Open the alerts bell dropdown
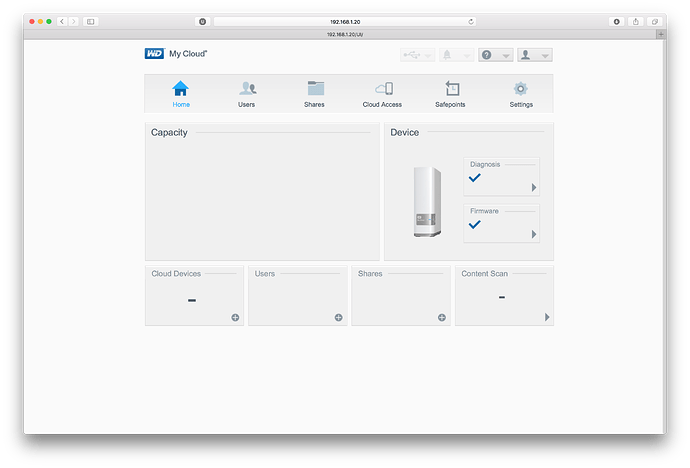The image size is (690, 468). tap(456, 55)
